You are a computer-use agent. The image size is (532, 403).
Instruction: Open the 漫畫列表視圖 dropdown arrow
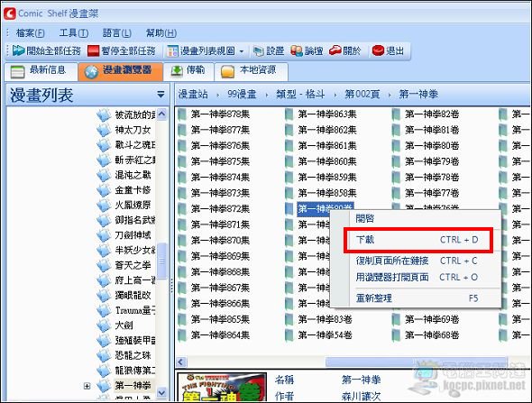(x=242, y=51)
